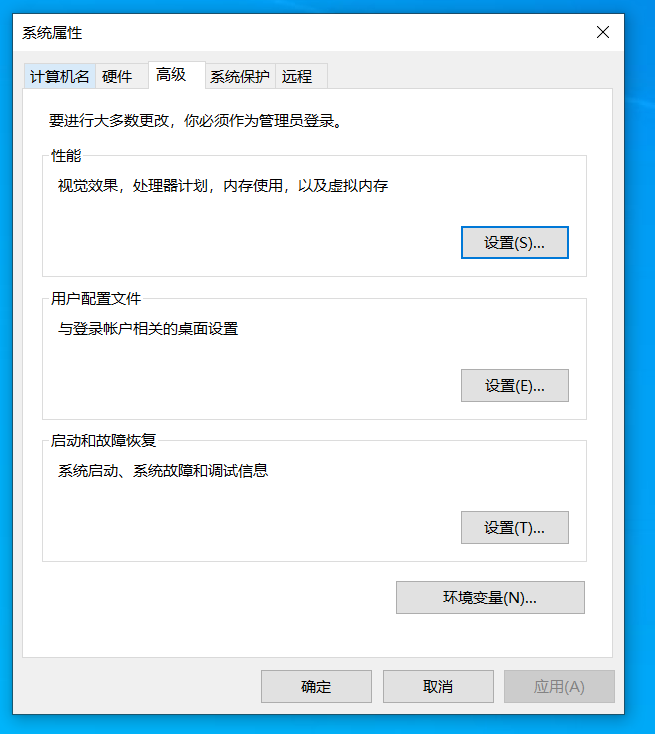This screenshot has width=655, height=734.
Task: Open the 硬件 tab
Action: 122,76
